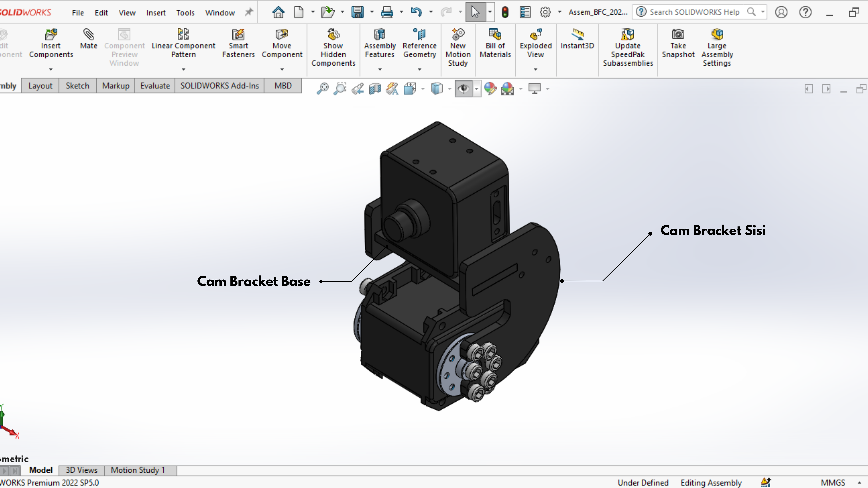The image size is (868, 488).
Task: Switch to the SOLIDWORKS Add-Ins tab
Action: click(x=220, y=86)
